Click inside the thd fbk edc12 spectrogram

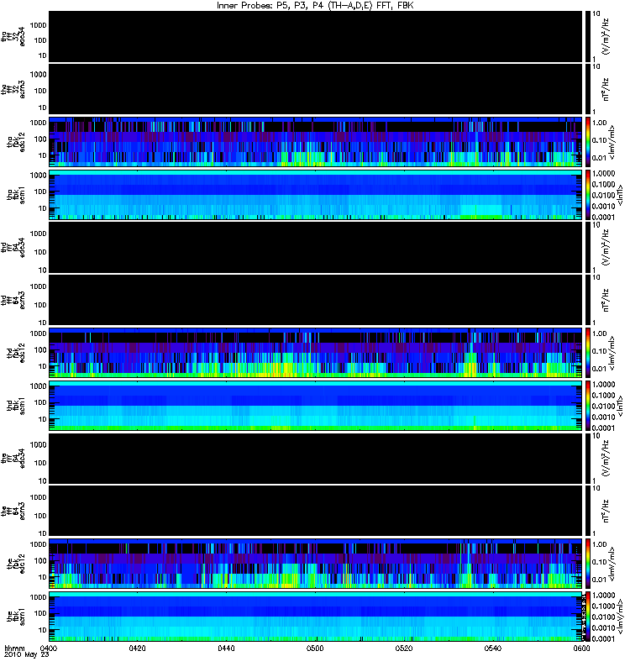(x=316, y=353)
